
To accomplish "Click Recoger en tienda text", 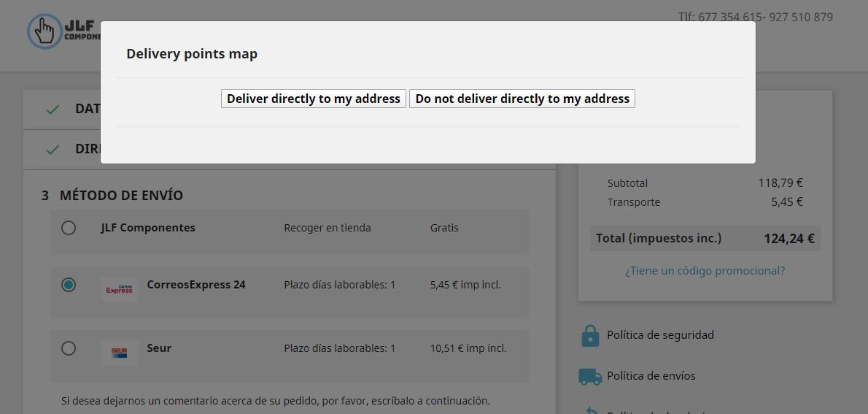I will click(x=328, y=228).
